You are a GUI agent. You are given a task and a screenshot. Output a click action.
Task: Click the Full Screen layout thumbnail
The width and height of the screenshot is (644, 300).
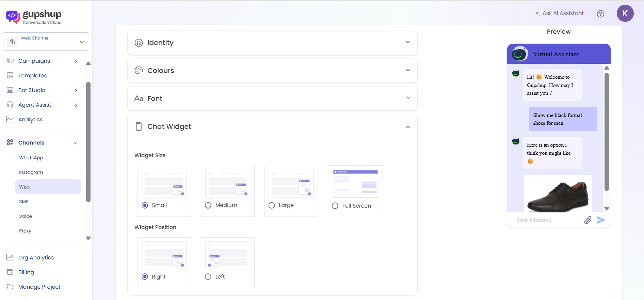[x=355, y=183]
